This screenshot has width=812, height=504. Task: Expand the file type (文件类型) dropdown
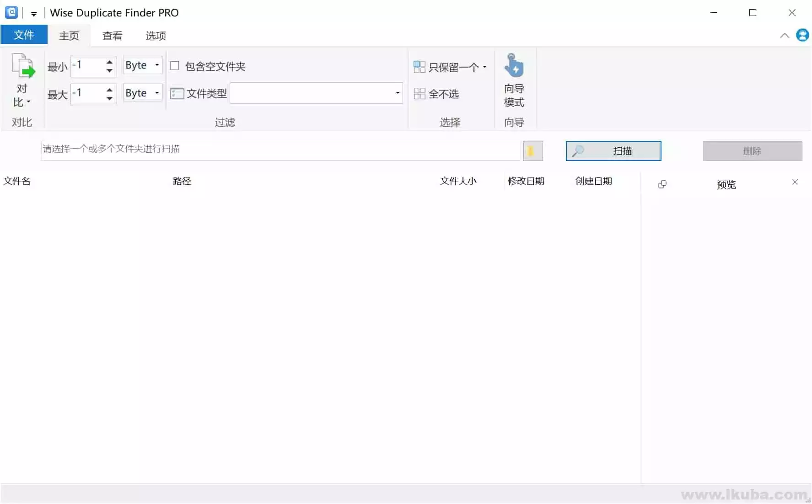pyautogui.click(x=397, y=93)
